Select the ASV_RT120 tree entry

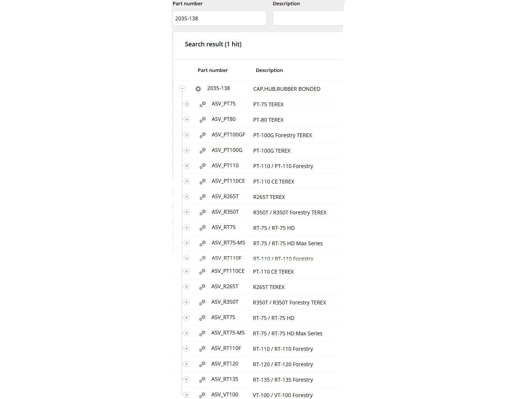225,364
